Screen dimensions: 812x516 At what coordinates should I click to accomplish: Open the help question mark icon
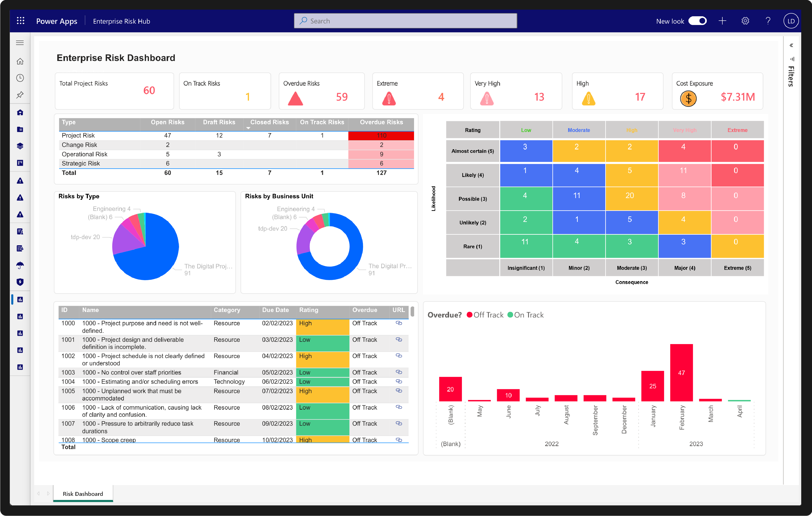coord(768,21)
